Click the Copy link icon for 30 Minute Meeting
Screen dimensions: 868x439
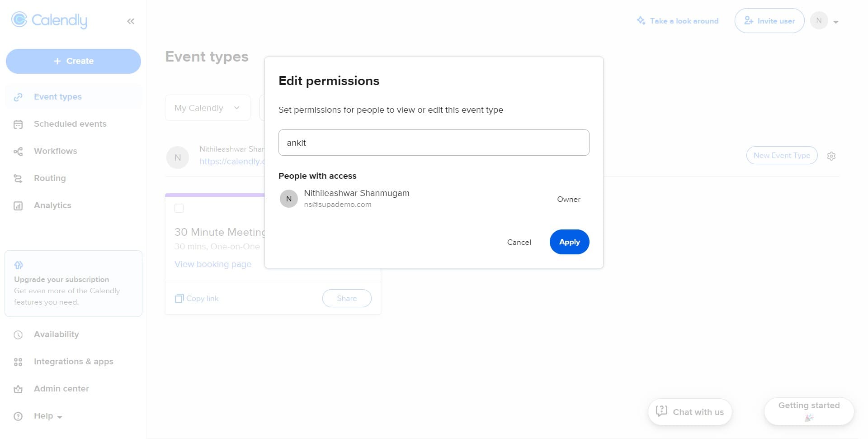click(x=179, y=298)
